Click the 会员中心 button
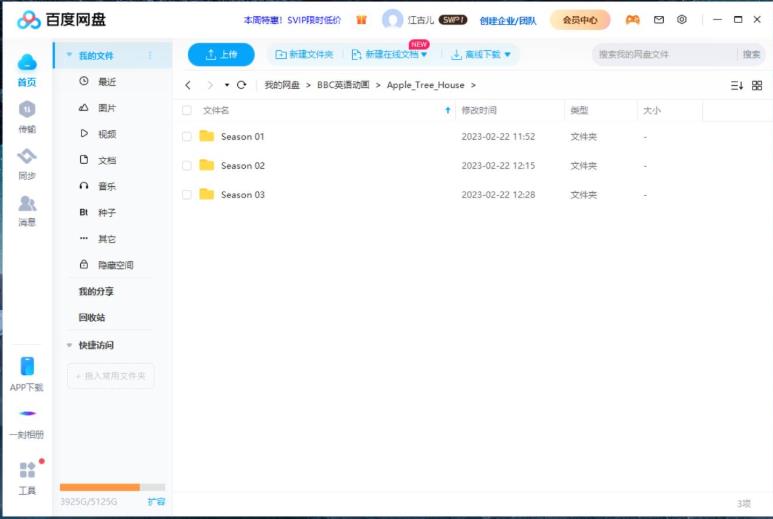Image resolution: width=773 pixels, height=519 pixels. (x=580, y=20)
